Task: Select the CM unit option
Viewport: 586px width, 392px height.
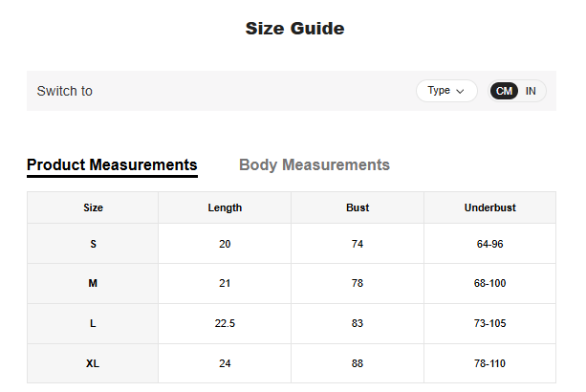Action: point(504,91)
